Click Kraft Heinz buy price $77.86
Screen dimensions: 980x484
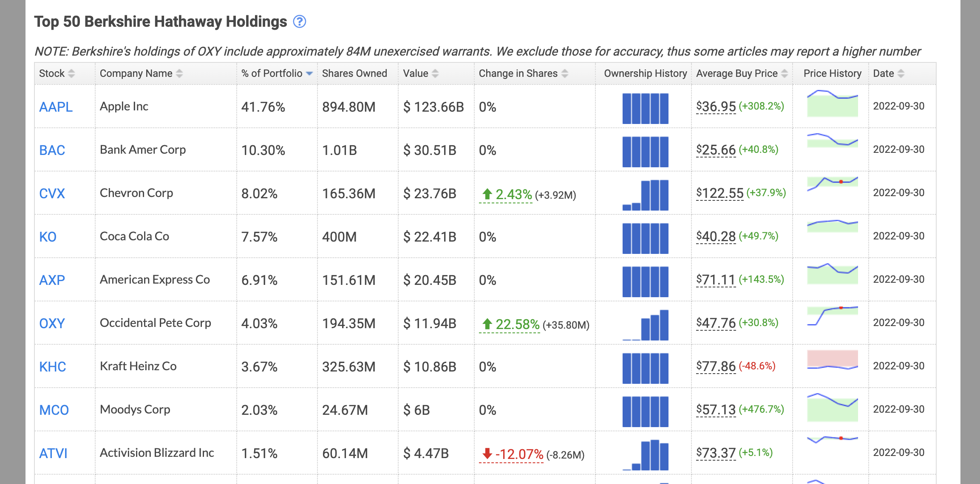[x=716, y=366]
